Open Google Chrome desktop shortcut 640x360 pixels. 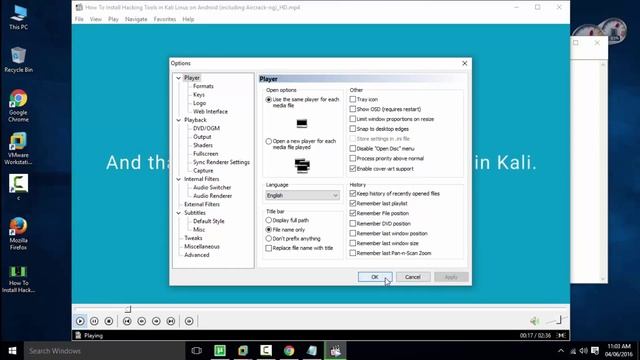coord(18,106)
